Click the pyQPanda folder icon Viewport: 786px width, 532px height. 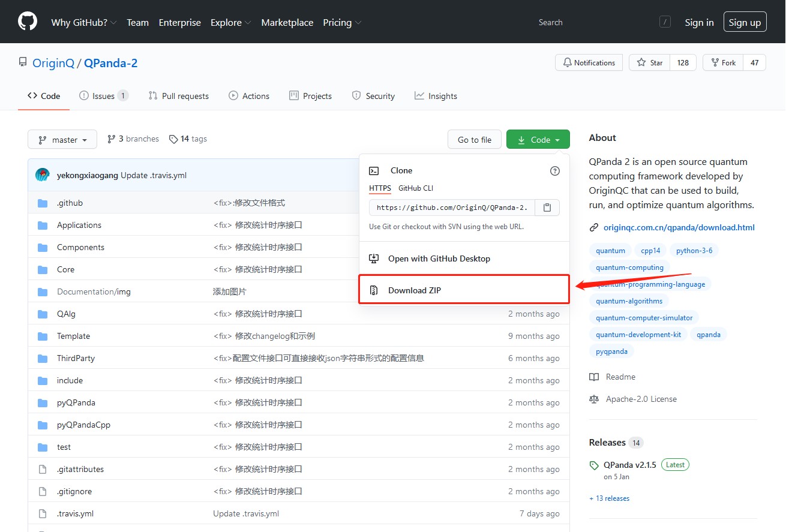pos(43,403)
